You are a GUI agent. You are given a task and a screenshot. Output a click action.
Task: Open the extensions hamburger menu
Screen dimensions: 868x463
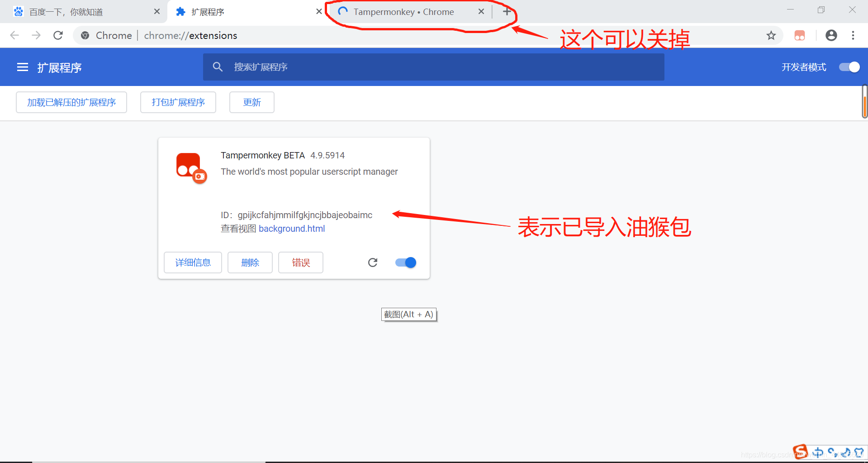23,67
